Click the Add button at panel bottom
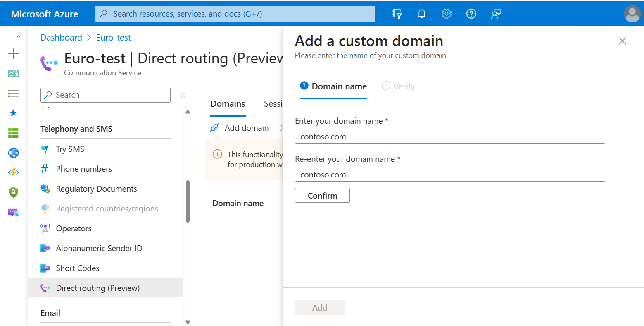 (x=320, y=307)
